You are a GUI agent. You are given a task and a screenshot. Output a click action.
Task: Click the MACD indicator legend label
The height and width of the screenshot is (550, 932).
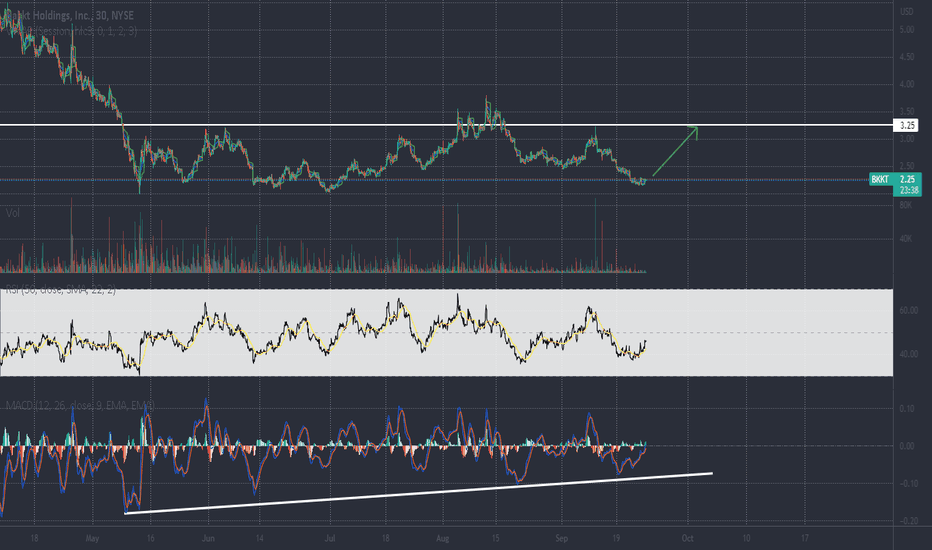pyautogui.click(x=80, y=406)
